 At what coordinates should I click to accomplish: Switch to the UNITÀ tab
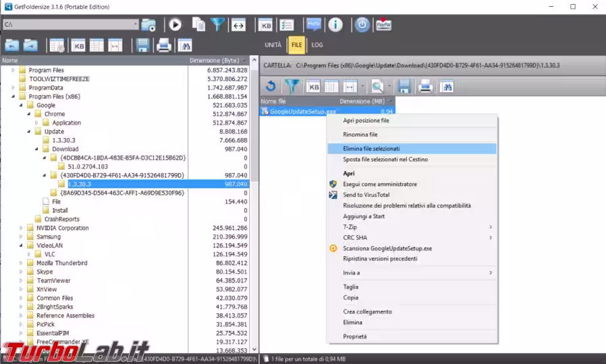click(273, 46)
